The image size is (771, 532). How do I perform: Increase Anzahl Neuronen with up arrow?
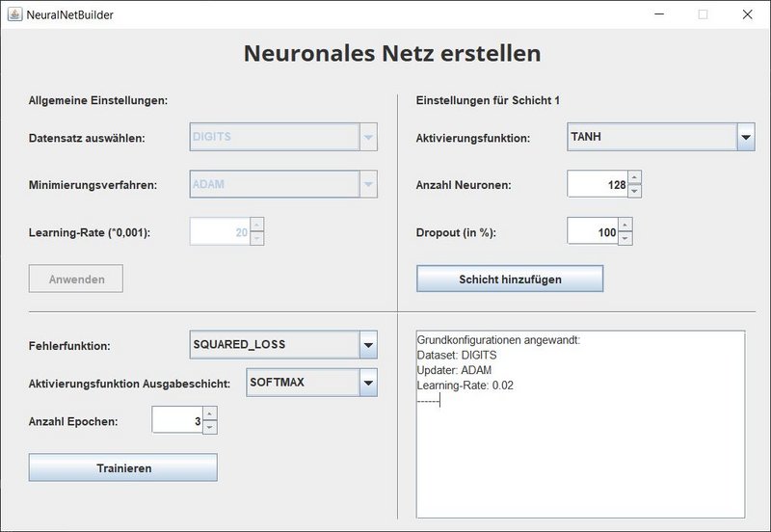pyautogui.click(x=634, y=177)
